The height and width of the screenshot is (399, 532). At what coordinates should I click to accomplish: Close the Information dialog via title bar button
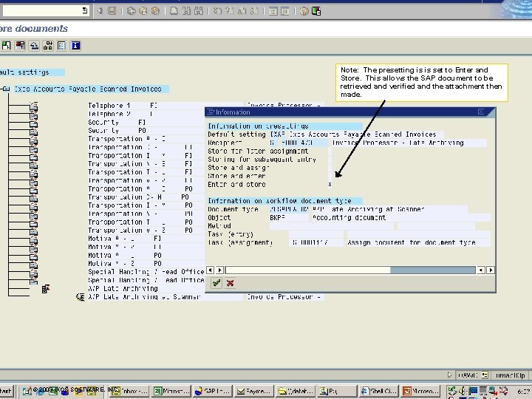pyautogui.click(x=481, y=112)
